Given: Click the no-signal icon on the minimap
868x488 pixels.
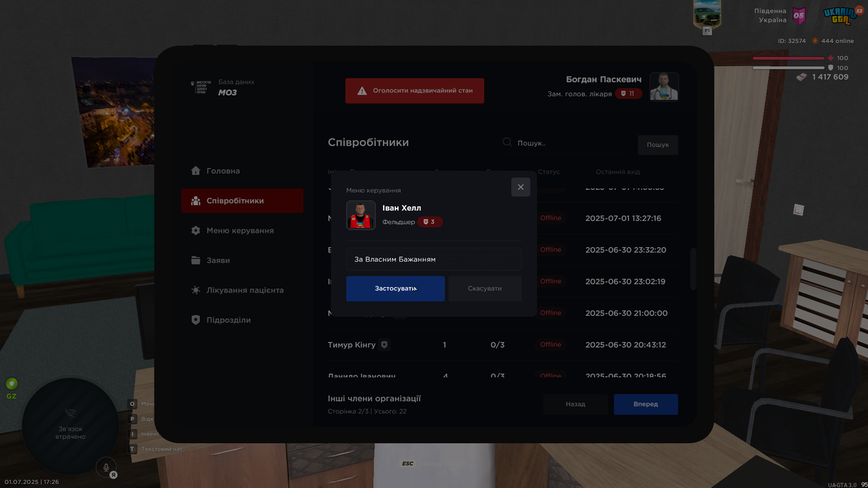Looking at the screenshot, I should tap(70, 413).
